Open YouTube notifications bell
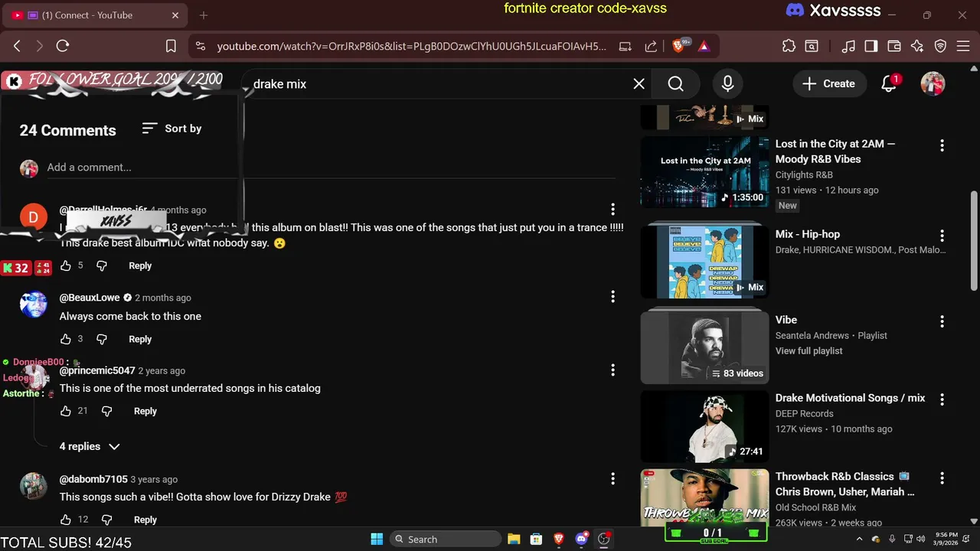980x551 pixels. point(889,83)
